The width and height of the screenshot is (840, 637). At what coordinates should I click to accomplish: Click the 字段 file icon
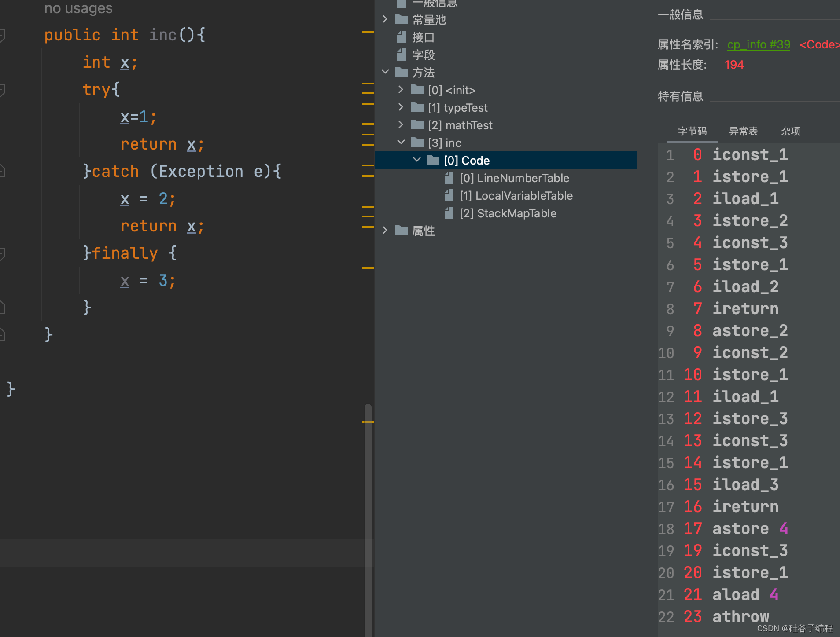tap(401, 55)
